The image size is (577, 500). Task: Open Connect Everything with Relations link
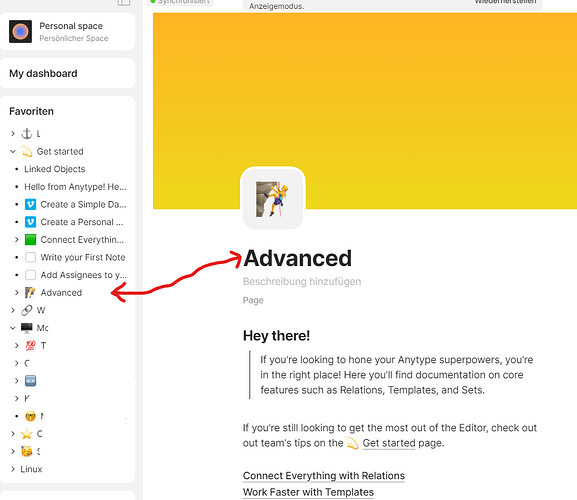(x=324, y=476)
